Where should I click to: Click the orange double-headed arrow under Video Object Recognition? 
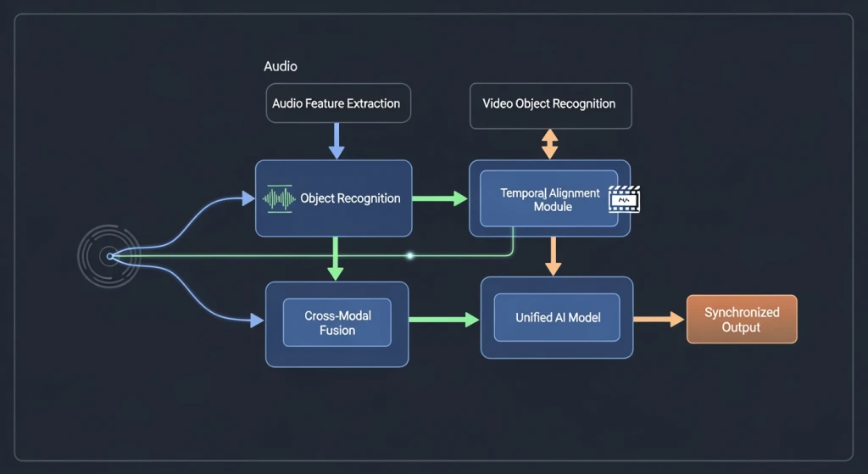tap(549, 144)
